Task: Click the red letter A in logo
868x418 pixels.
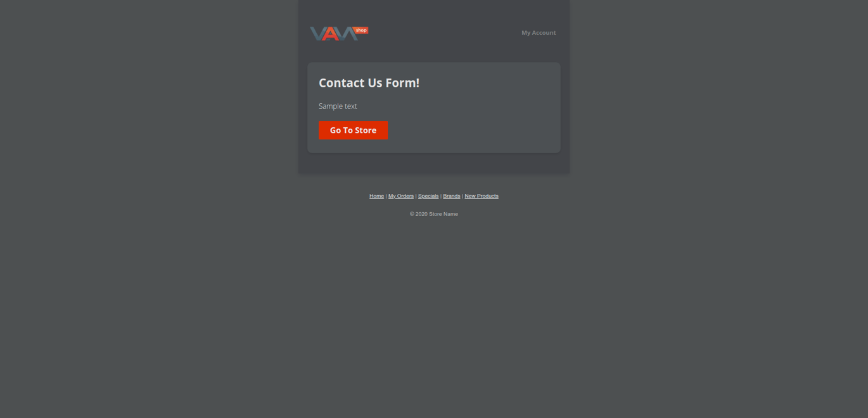Action: [x=331, y=34]
